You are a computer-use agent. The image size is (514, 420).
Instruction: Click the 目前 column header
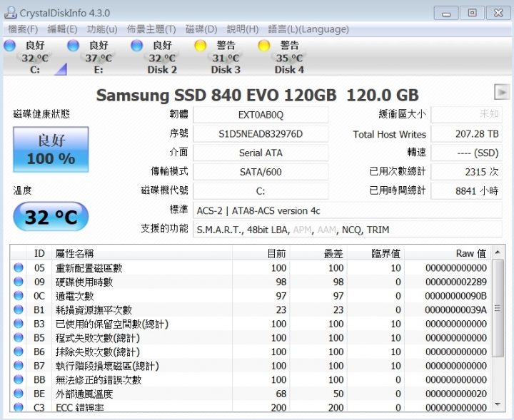point(261,253)
